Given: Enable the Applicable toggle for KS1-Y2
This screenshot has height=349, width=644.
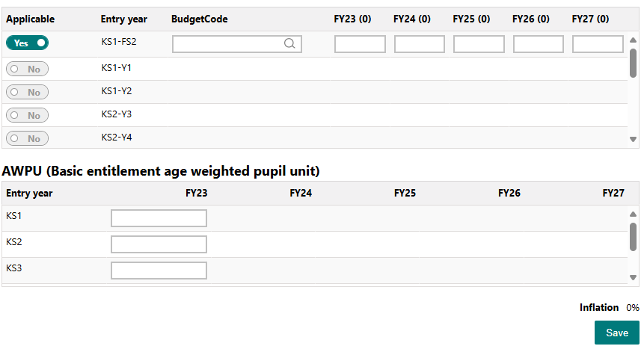Looking at the screenshot, I should click(x=27, y=92).
